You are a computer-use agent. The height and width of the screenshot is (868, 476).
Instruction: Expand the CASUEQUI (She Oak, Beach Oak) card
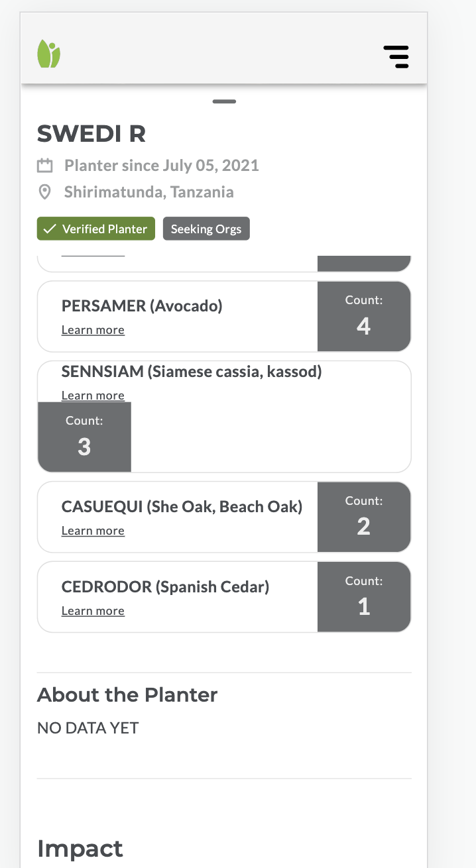pyautogui.click(x=182, y=506)
